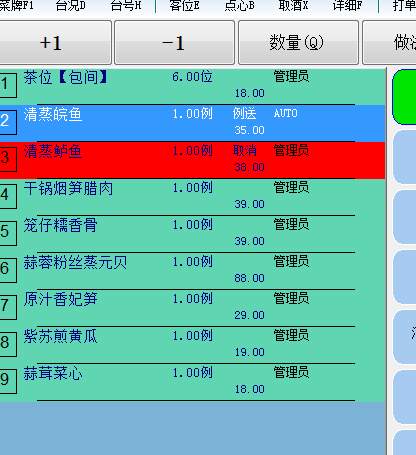Select the 蒜蓉粉丝蒸元贝 order line
Screen dimensions: 416x455
coord(192,271)
